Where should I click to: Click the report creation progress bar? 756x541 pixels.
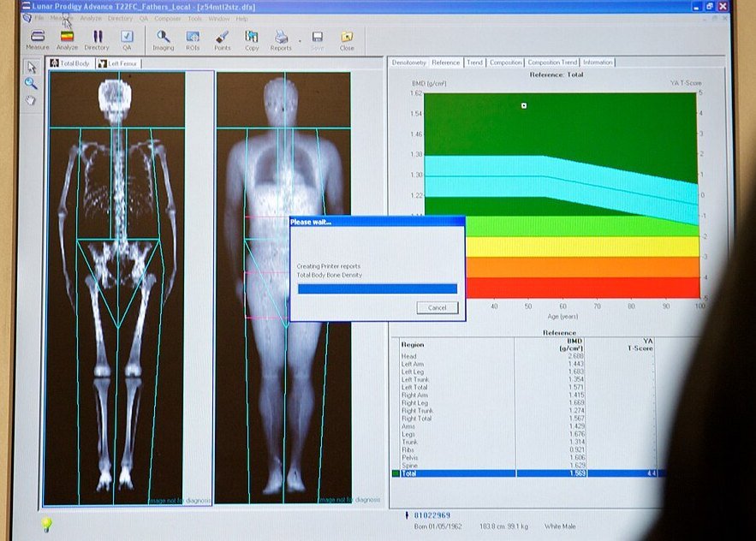click(378, 288)
